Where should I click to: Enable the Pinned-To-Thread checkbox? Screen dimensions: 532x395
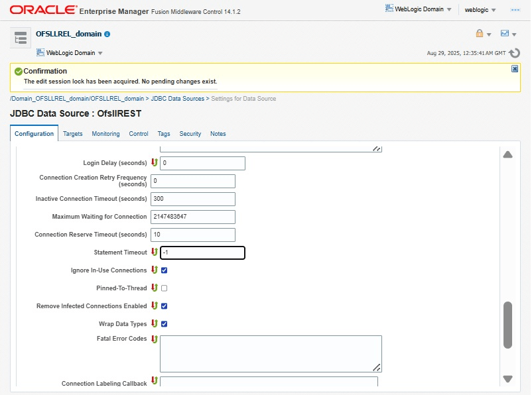click(x=164, y=288)
